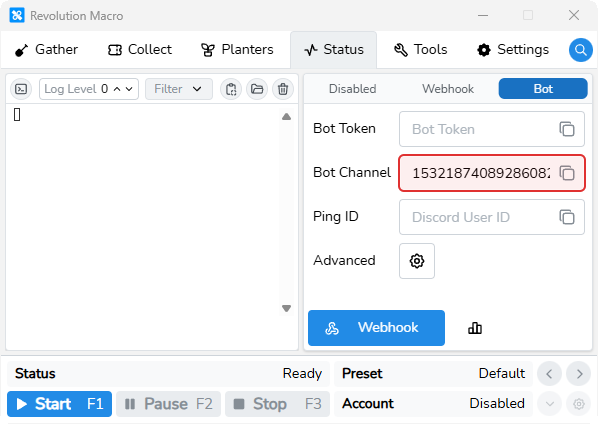Open the Gather tab

click(47, 50)
